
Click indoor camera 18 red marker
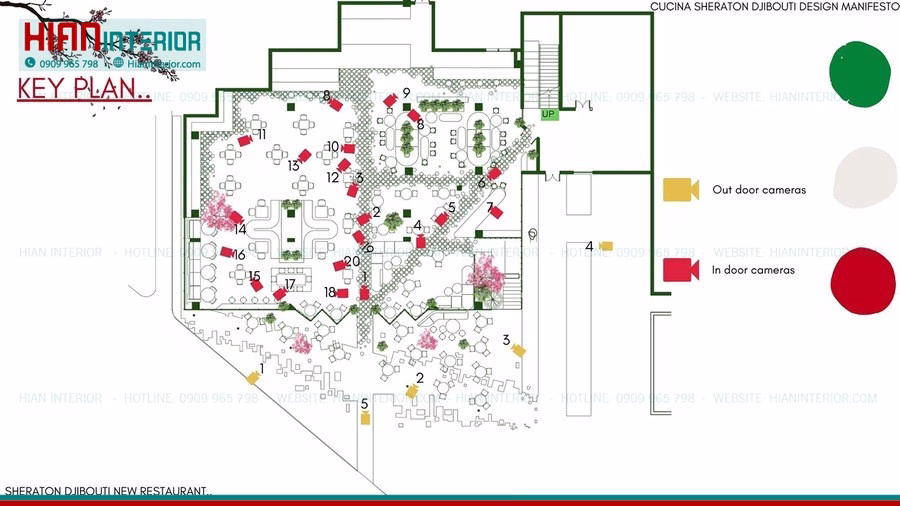(x=342, y=293)
